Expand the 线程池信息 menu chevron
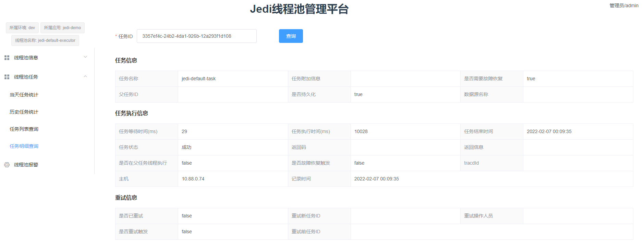Image resolution: width=644 pixels, height=248 pixels. [85, 57]
